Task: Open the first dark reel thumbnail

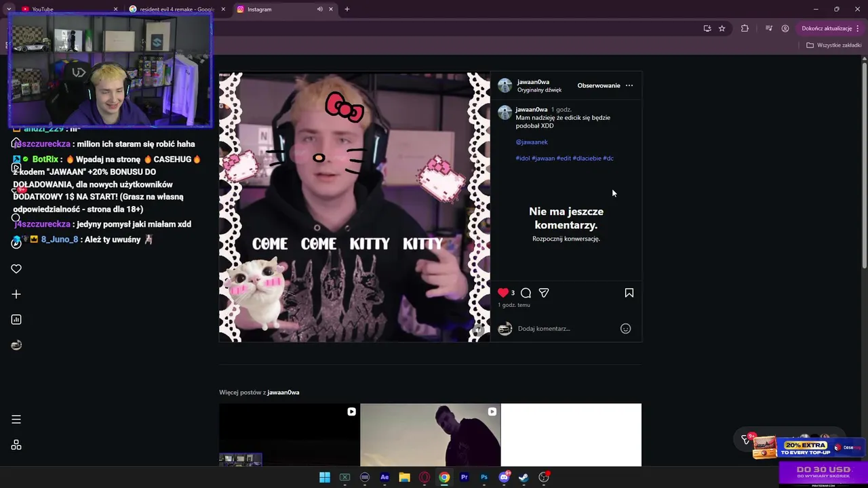Action: click(x=290, y=435)
